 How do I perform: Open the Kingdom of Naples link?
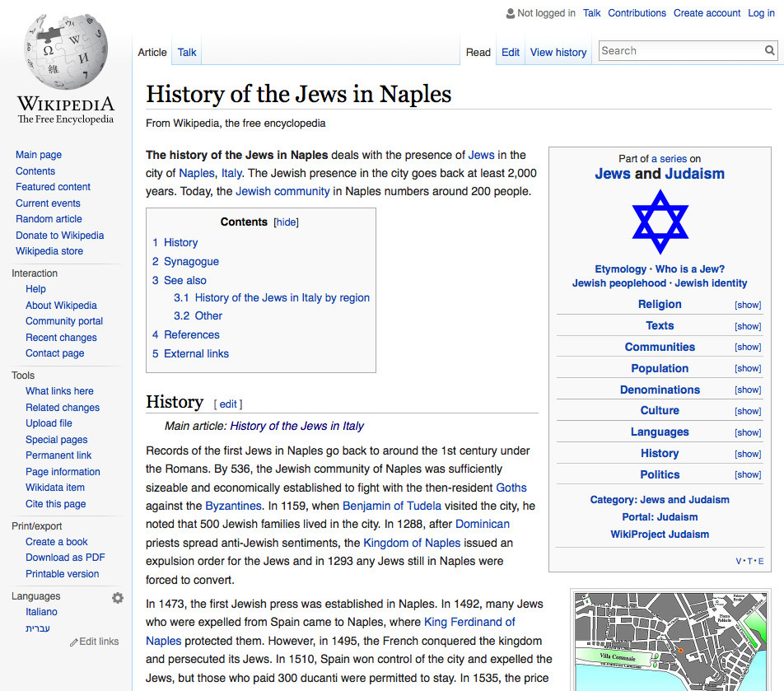412,543
